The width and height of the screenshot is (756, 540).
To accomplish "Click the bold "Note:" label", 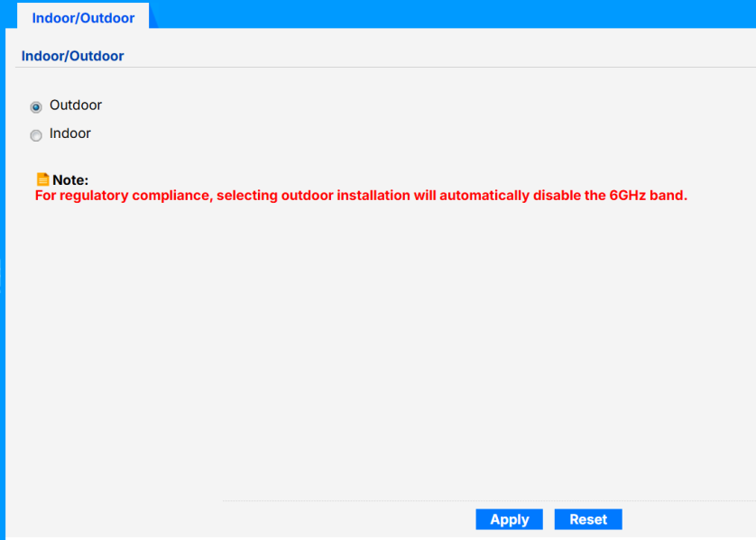I will point(70,180).
